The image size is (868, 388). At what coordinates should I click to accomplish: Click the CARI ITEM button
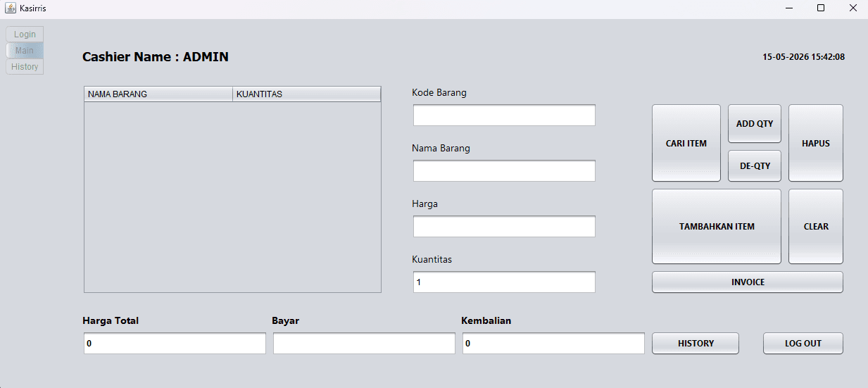(686, 143)
